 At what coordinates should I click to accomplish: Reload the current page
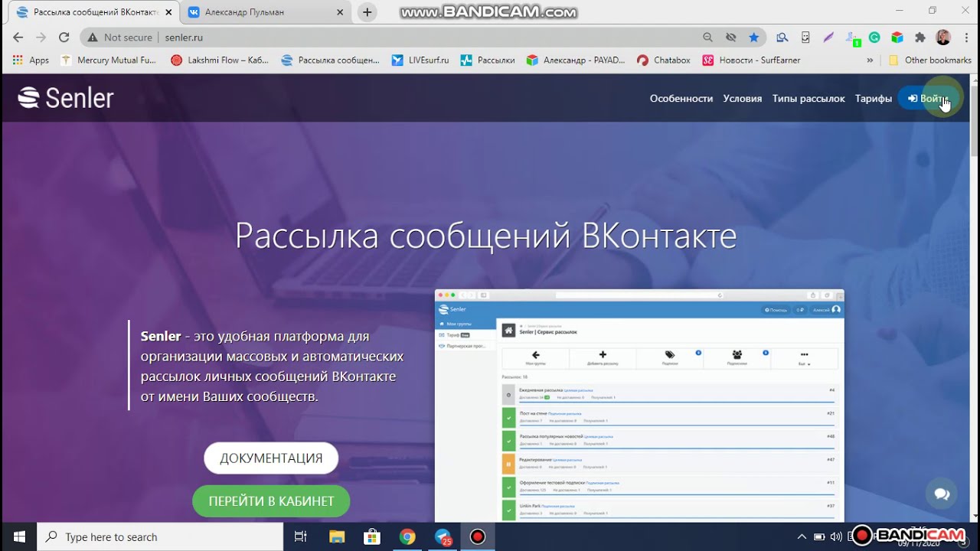pyautogui.click(x=64, y=37)
